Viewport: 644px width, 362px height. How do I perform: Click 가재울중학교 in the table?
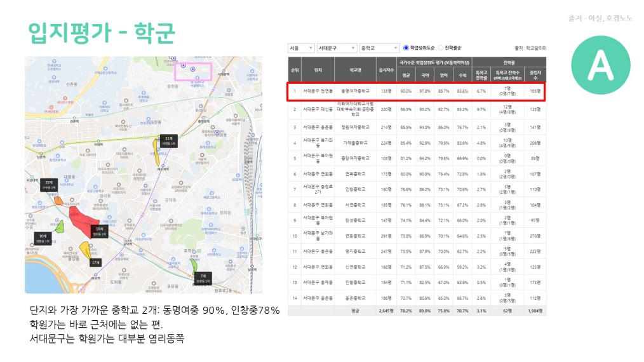[355, 143]
